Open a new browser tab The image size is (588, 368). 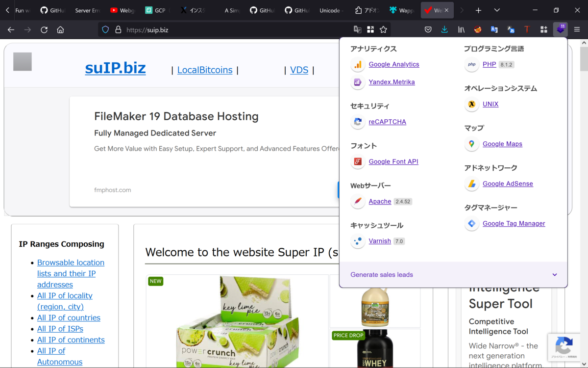coord(479,10)
